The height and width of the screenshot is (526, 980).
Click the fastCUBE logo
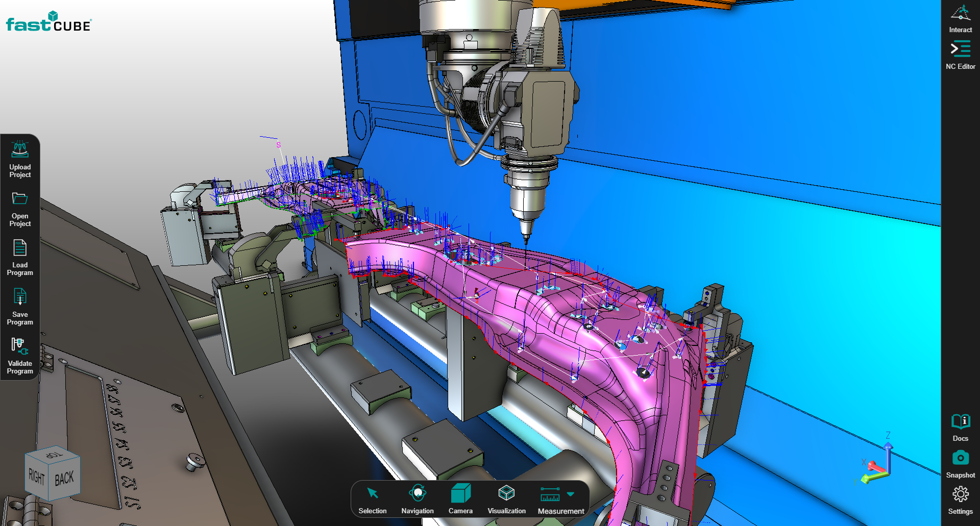(x=48, y=22)
